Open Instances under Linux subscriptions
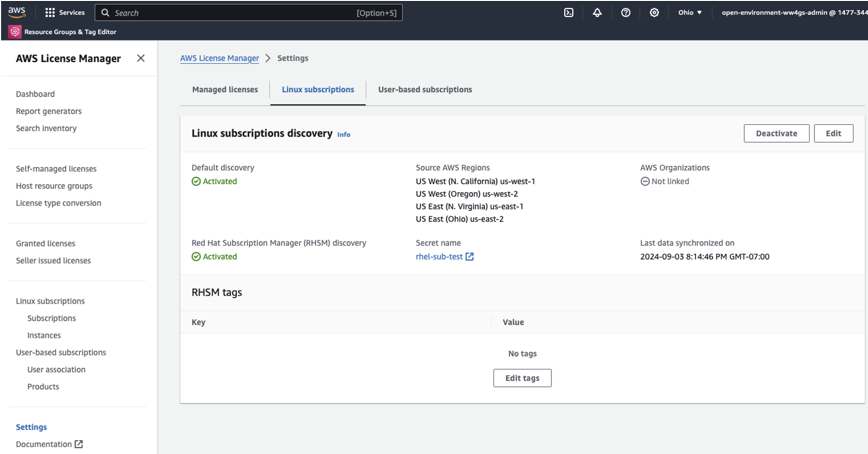868x454 pixels. (44, 335)
